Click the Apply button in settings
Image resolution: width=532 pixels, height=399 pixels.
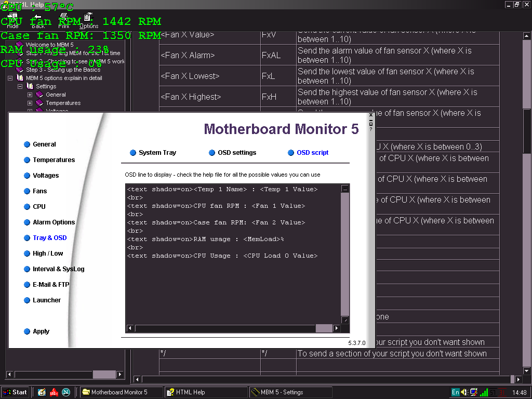click(x=41, y=331)
